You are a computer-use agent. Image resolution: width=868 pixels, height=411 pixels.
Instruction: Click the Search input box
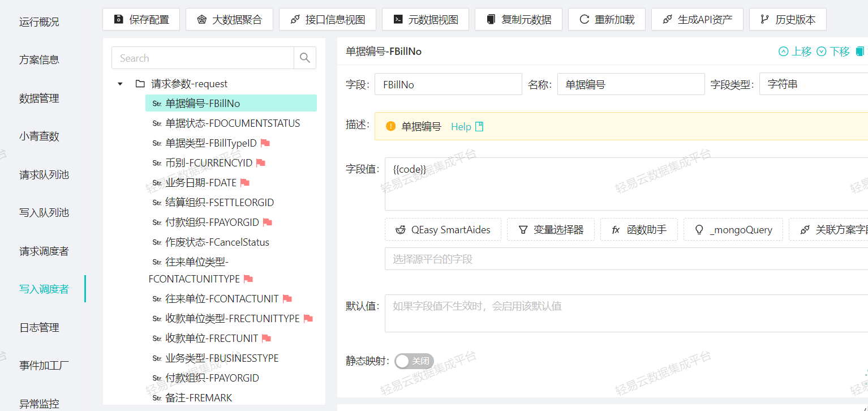203,58
